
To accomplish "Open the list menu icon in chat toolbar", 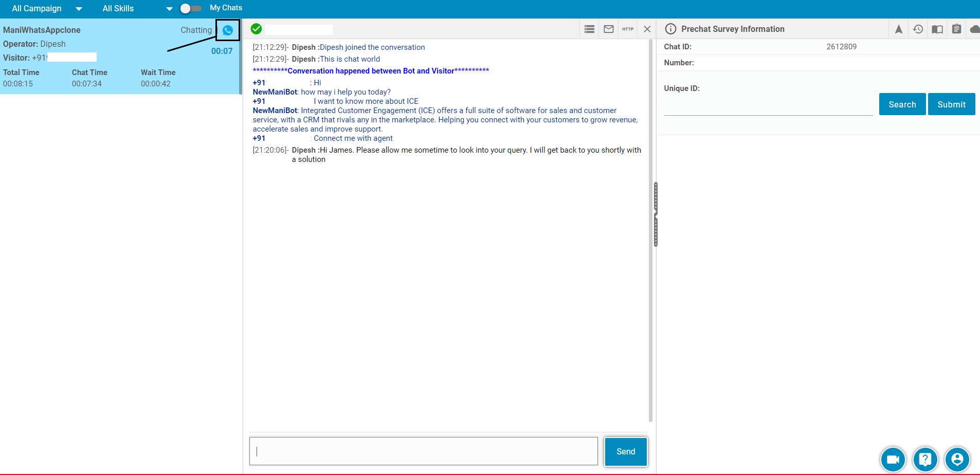I will [589, 29].
